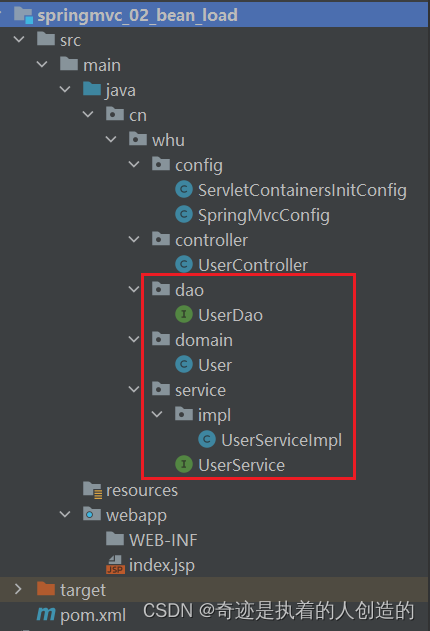
Task: Collapse the dao package chevron
Action: coord(134,289)
